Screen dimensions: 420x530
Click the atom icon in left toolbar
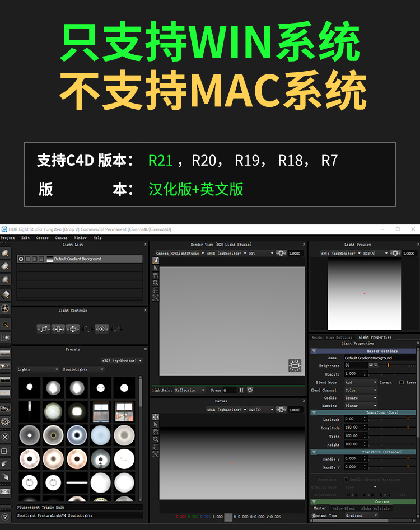pyautogui.click(x=5, y=421)
